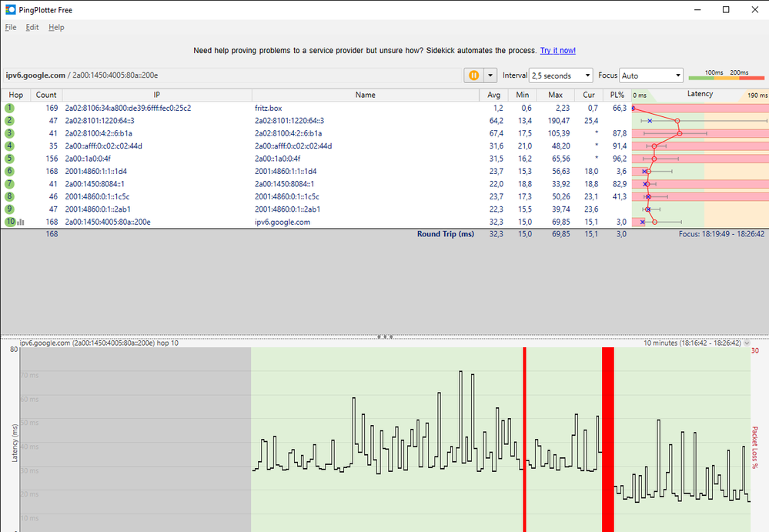
Task: Click the hop 6 green circle icon
Action: (x=10, y=171)
